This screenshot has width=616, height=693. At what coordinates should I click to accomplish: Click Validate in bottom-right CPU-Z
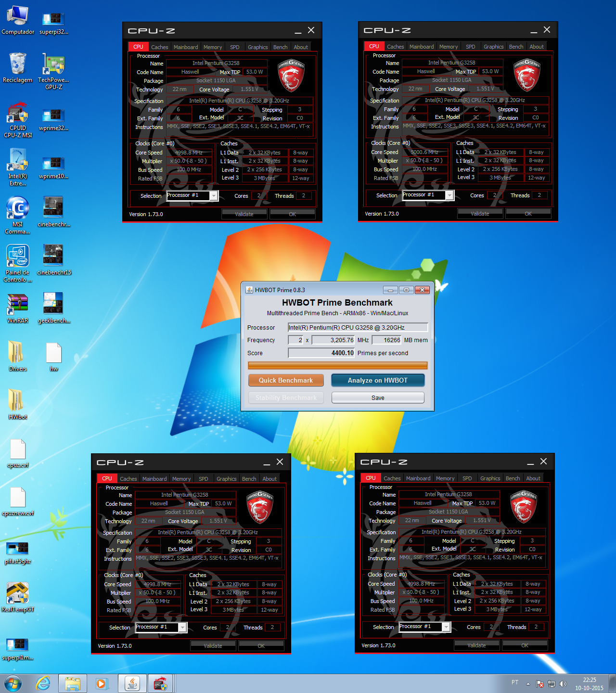tap(476, 645)
